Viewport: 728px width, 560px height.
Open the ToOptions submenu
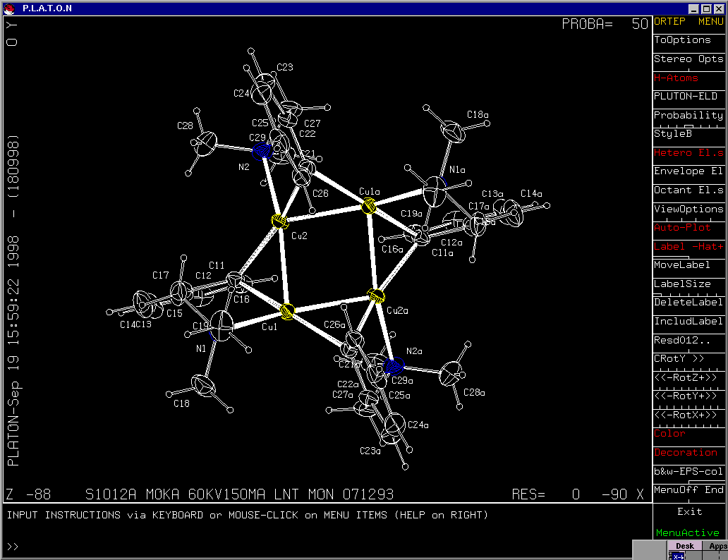point(688,40)
